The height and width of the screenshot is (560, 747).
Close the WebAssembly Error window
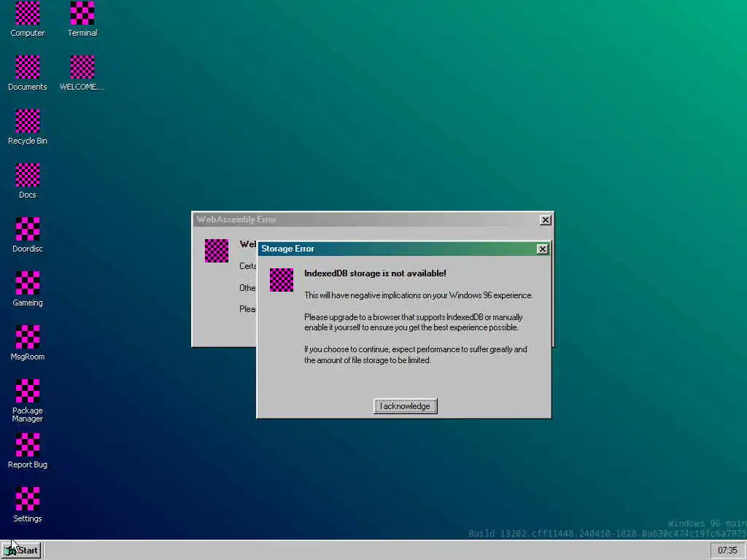pos(546,219)
